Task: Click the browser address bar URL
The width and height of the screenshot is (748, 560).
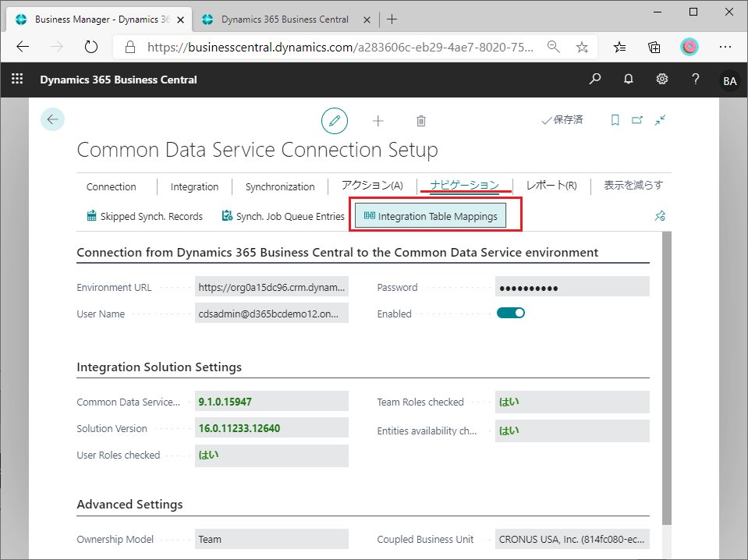Action: click(x=340, y=47)
